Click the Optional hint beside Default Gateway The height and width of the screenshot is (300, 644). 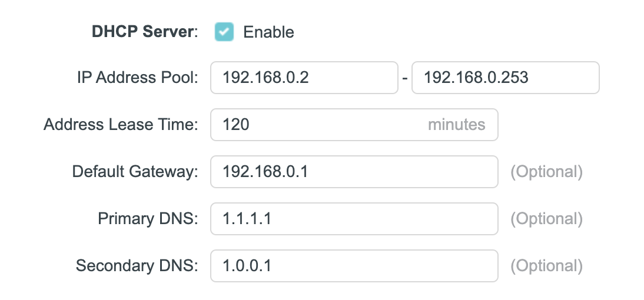[x=546, y=172]
